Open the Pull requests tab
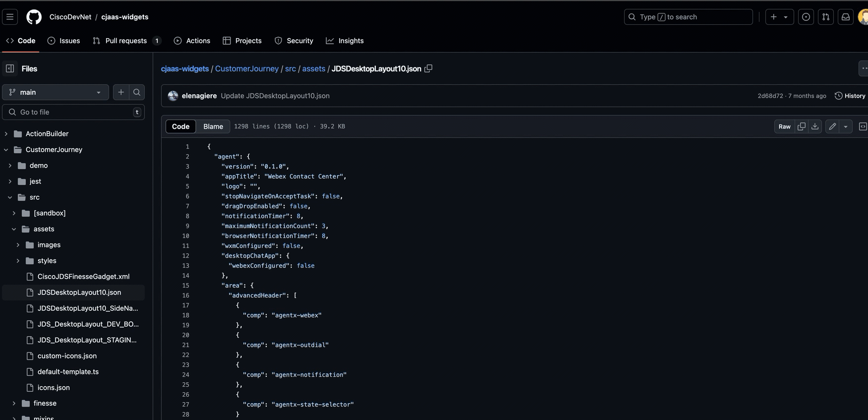The width and height of the screenshot is (868, 420). coord(126,41)
